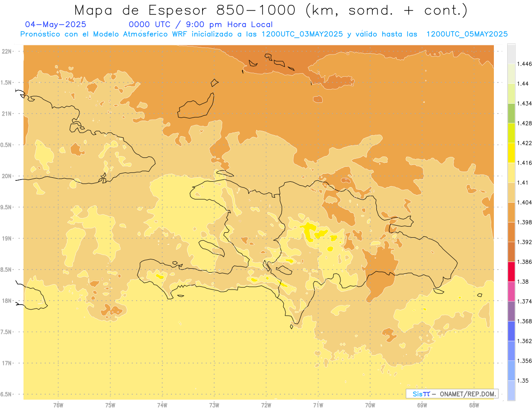Click the longitude label '72W'
532x411 pixels.
point(266,405)
